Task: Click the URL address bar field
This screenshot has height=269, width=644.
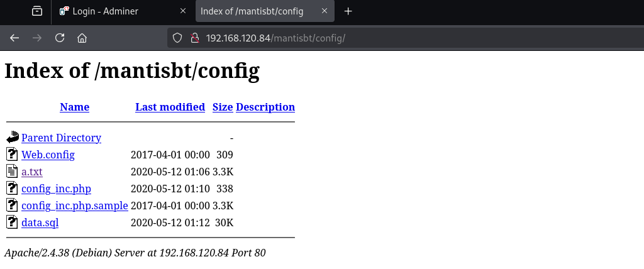Action: [x=377, y=38]
